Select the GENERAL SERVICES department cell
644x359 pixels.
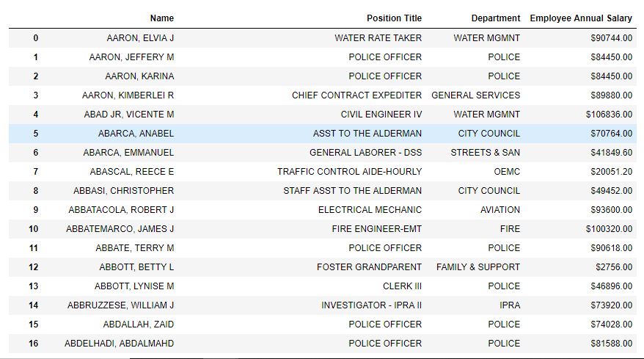(x=475, y=95)
